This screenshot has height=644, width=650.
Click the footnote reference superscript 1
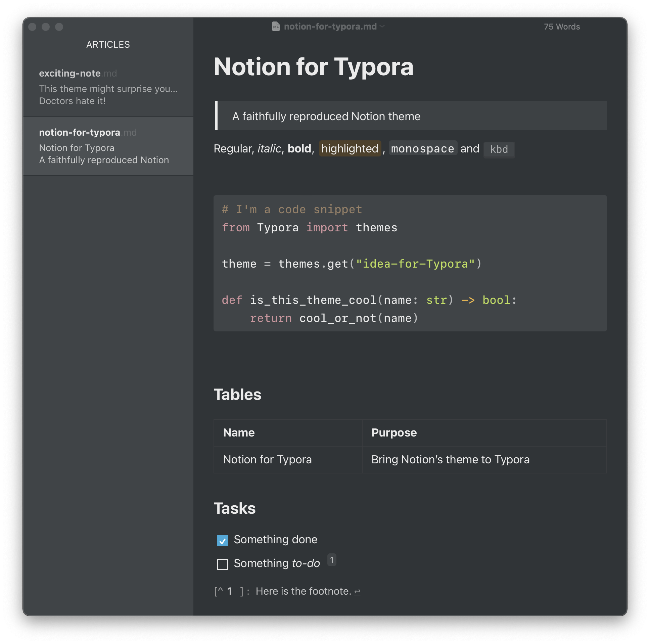pyautogui.click(x=331, y=560)
